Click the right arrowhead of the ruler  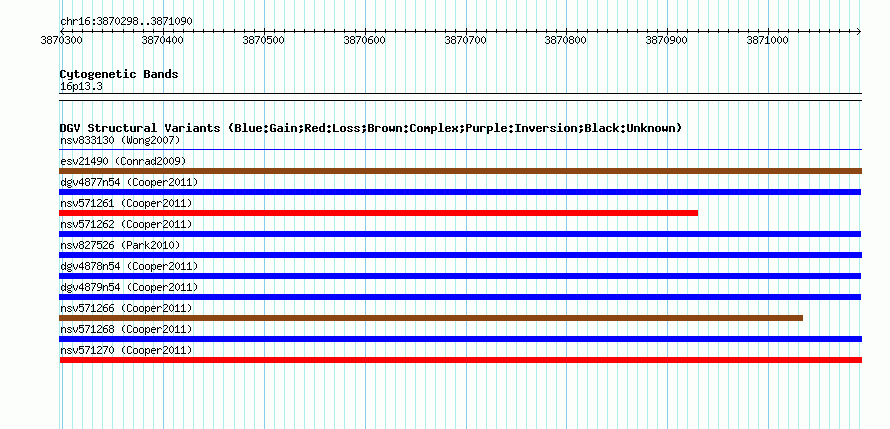pos(859,31)
